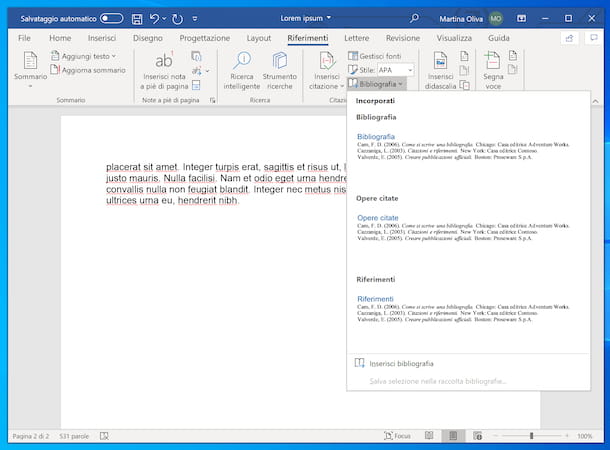This screenshot has height=450, width=610.
Task: Open the Note a piè di pagina dialog launcher
Action: pos(212,100)
